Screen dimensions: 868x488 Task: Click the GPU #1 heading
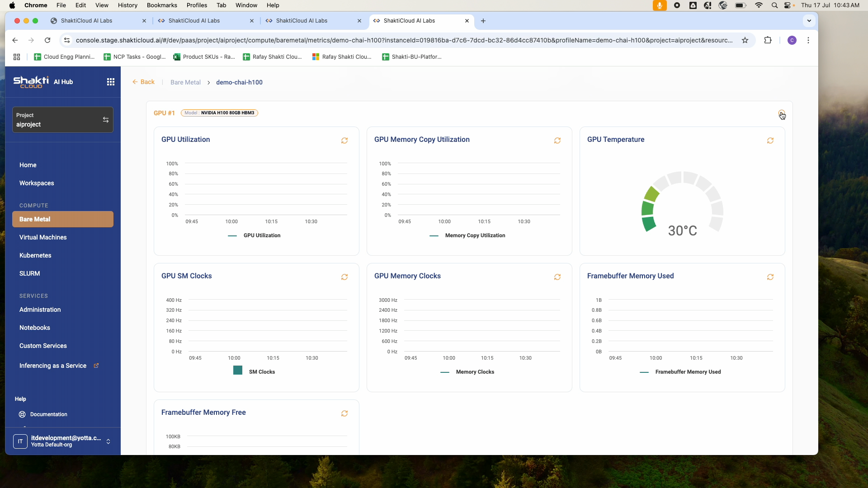[x=164, y=113]
